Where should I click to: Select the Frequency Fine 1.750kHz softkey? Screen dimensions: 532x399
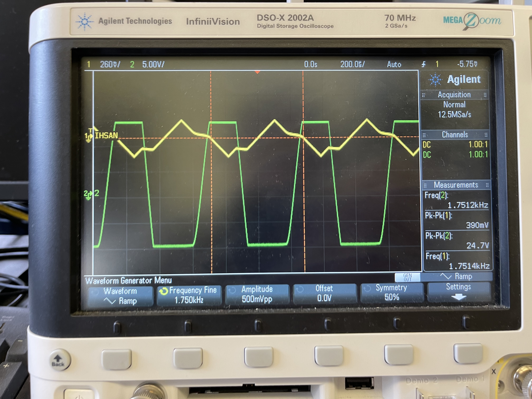point(189,295)
